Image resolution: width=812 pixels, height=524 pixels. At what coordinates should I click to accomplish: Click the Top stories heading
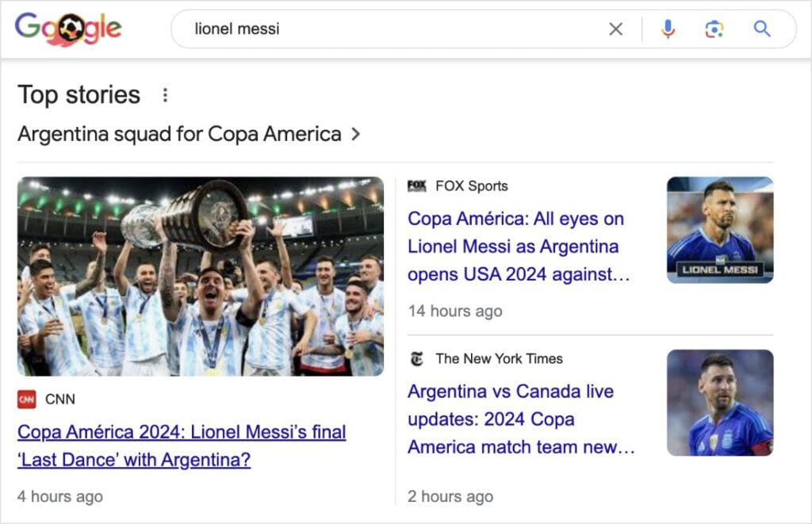coord(78,94)
